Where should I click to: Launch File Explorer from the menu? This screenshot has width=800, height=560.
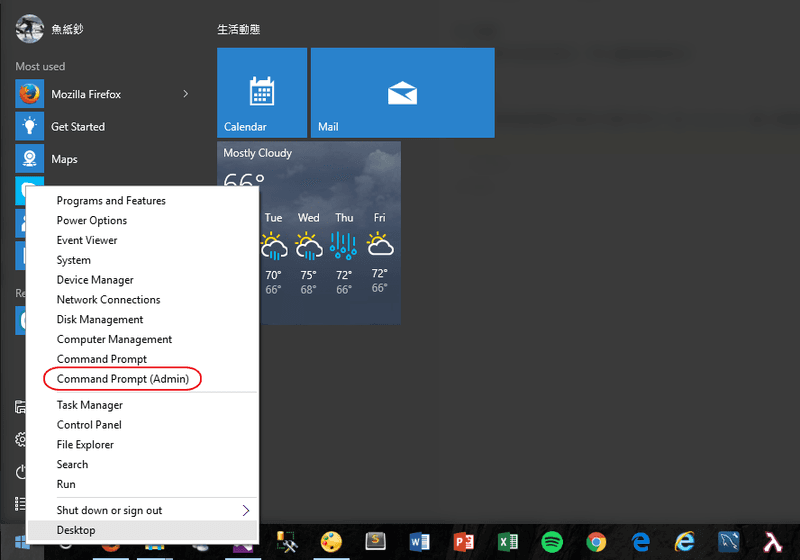pyautogui.click(x=85, y=445)
